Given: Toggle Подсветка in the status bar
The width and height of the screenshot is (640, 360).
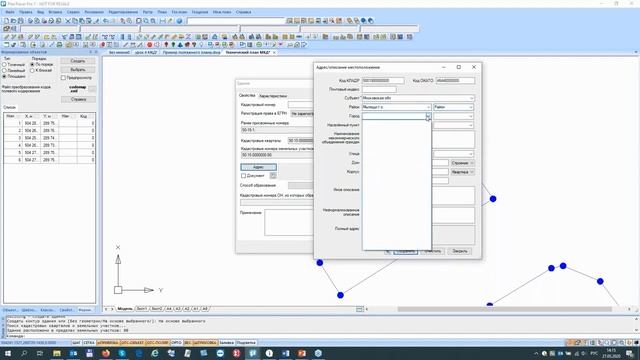Looking at the screenshot, I should click(x=246, y=343).
